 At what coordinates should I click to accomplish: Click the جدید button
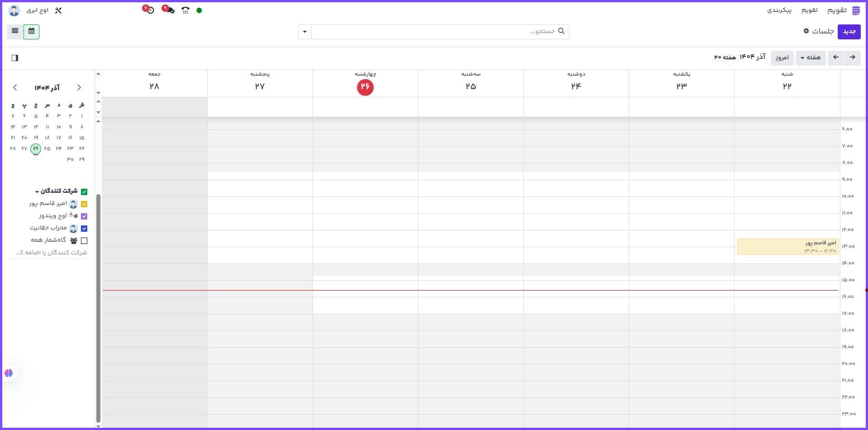(849, 32)
